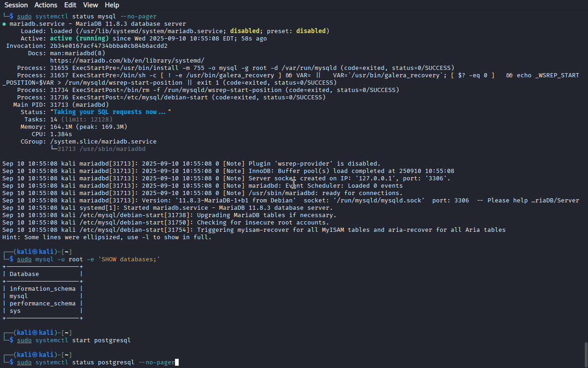Screen dimensions: 588x368
Task: Click the 'Database' table column header
Action: tap(24, 274)
